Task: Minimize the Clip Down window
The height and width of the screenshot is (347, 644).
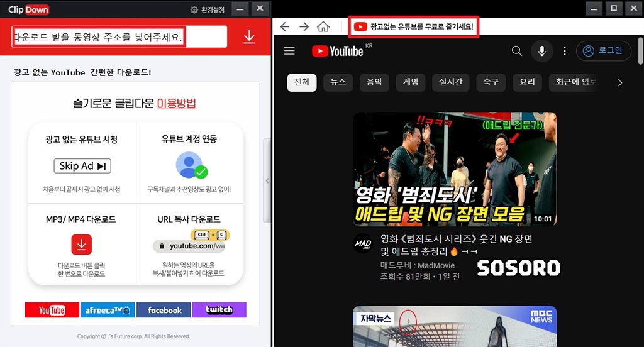Action: (x=240, y=9)
